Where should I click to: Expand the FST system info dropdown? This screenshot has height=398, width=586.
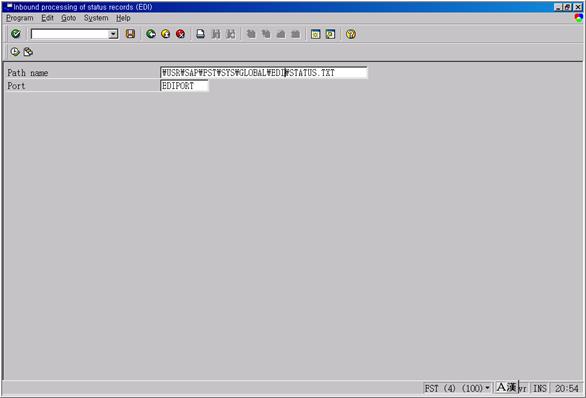(x=487, y=388)
